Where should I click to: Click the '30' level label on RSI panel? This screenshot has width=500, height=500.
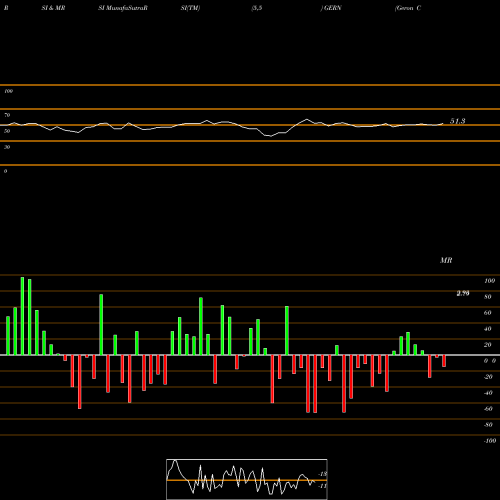[x=7, y=147]
